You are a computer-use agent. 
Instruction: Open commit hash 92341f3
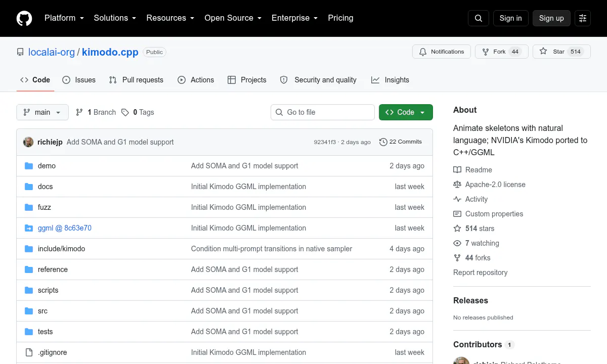coord(325,142)
